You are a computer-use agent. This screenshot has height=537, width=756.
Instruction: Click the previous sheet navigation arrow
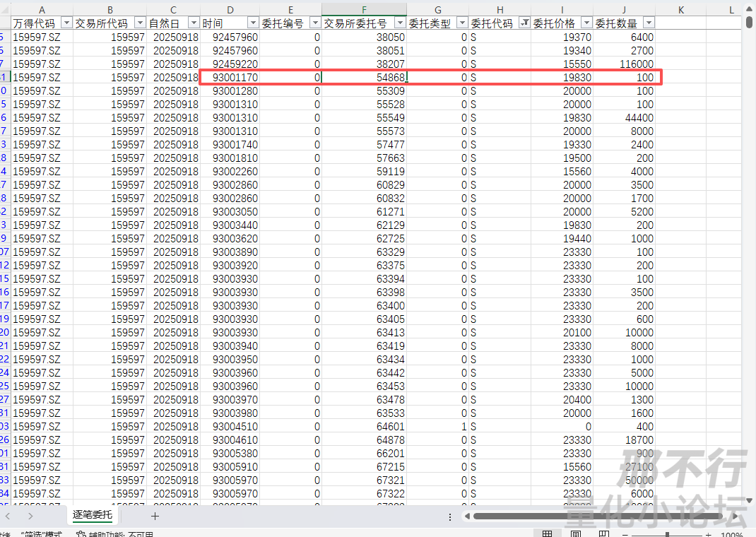(x=8, y=517)
